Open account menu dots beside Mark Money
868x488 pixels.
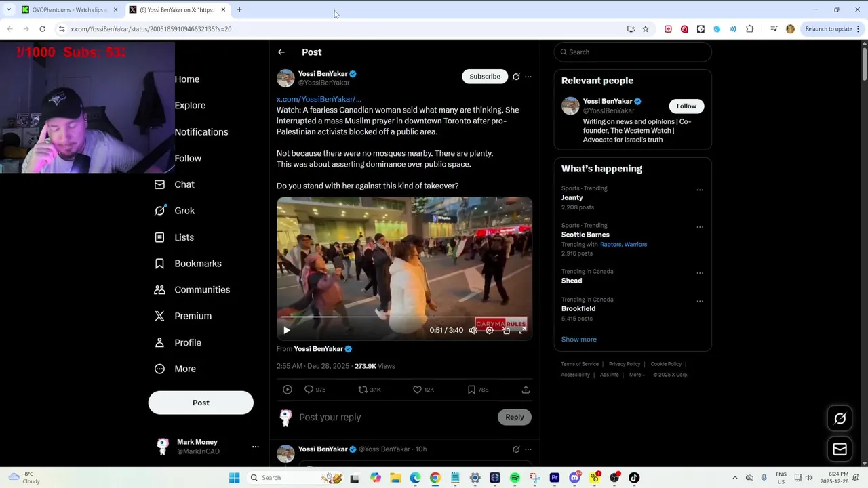[x=256, y=447]
